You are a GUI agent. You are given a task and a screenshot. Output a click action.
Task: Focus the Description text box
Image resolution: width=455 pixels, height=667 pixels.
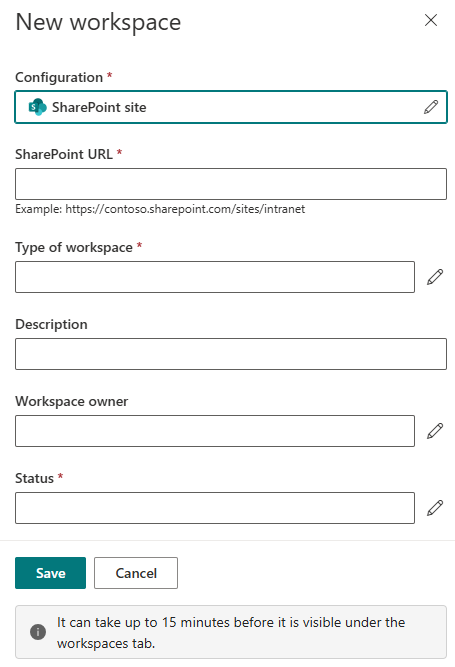(231, 354)
